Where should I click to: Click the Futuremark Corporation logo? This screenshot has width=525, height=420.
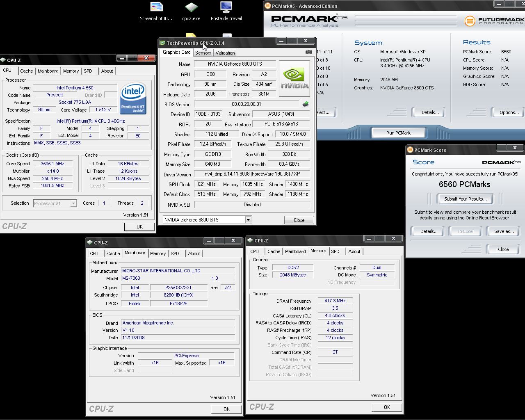tap(494, 21)
